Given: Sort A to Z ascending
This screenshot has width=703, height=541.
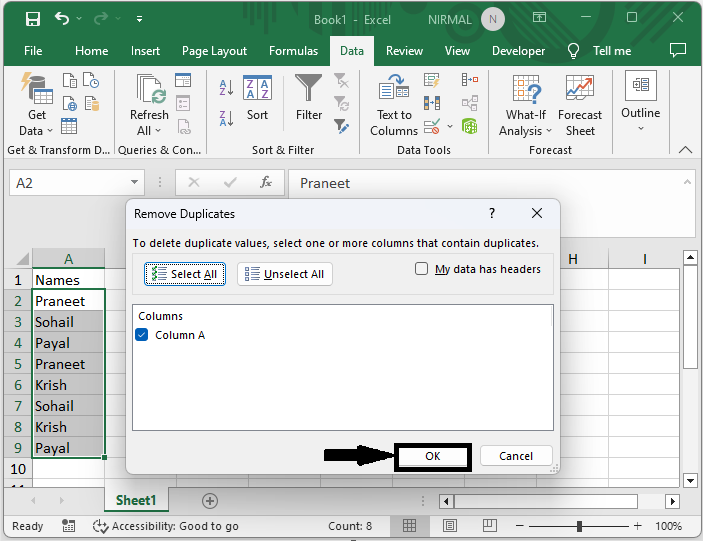Looking at the screenshot, I should pyautogui.click(x=226, y=87).
